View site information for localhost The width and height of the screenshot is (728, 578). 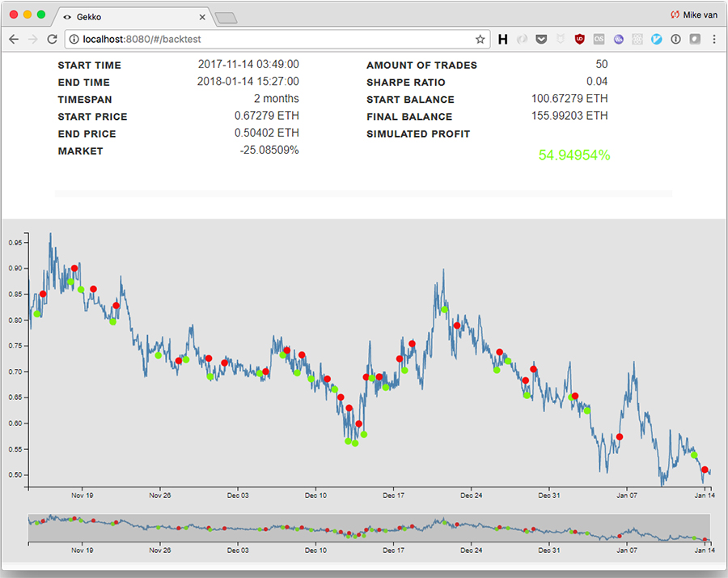[x=73, y=39]
